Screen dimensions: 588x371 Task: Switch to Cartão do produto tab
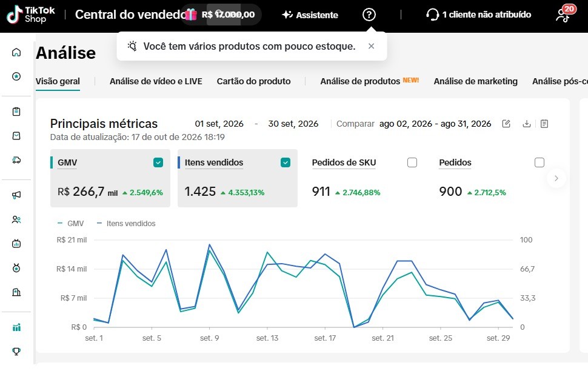click(253, 81)
